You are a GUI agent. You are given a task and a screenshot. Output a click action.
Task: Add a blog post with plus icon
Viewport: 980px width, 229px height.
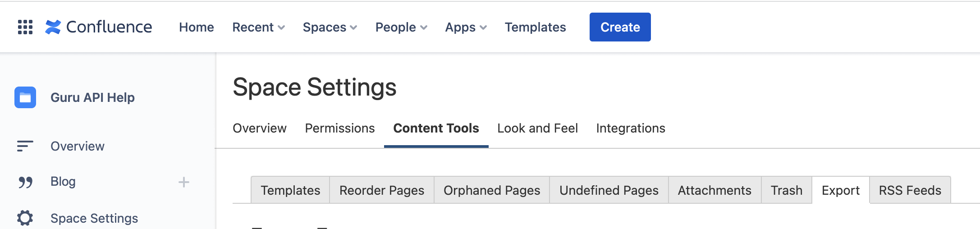pos(184,182)
